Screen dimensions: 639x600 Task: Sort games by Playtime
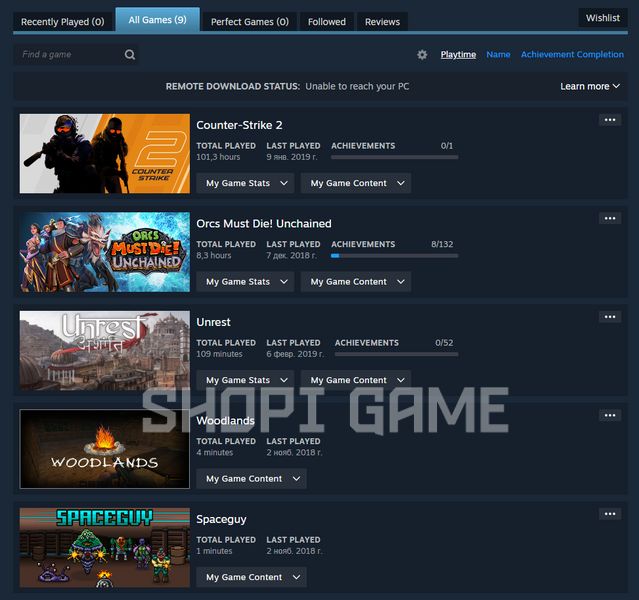pos(458,55)
